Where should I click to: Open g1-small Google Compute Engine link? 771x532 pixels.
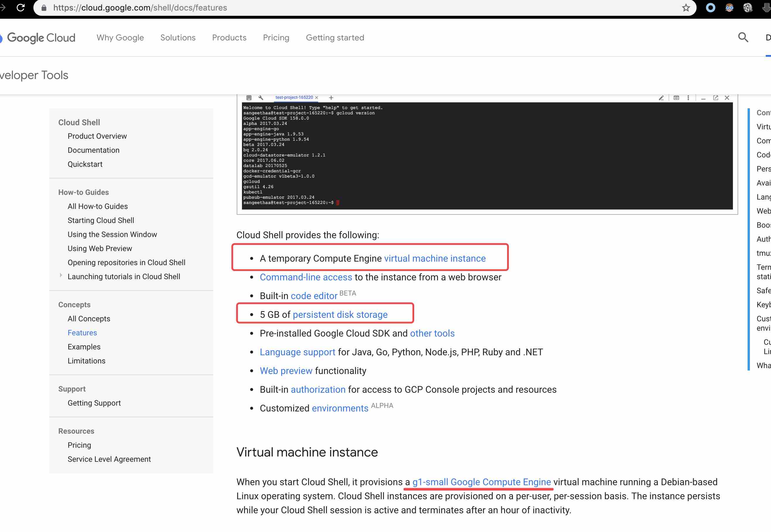pos(481,482)
